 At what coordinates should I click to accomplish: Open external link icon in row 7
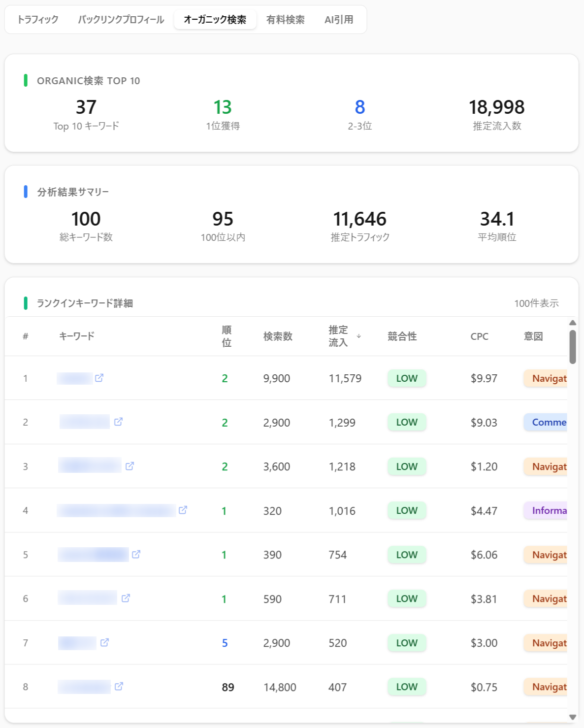[x=104, y=642]
